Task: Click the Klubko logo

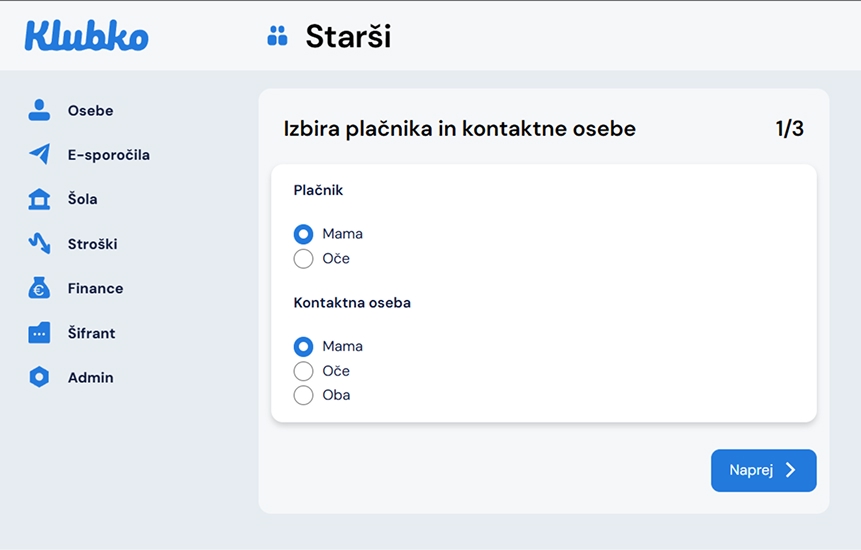Action: [x=87, y=36]
